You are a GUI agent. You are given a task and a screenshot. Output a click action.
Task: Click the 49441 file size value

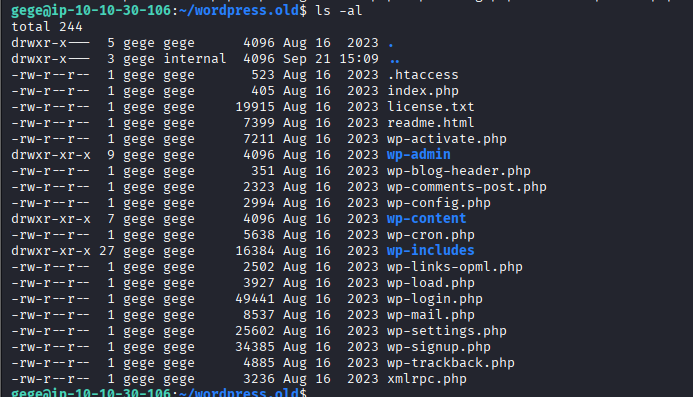pos(255,299)
